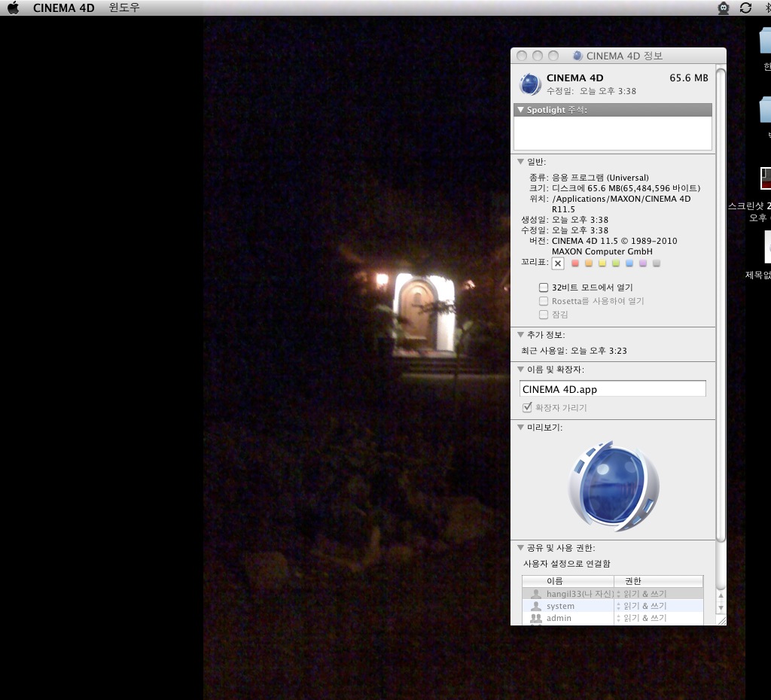Apply the gray label color
The height and width of the screenshot is (700, 771).
pyautogui.click(x=657, y=263)
